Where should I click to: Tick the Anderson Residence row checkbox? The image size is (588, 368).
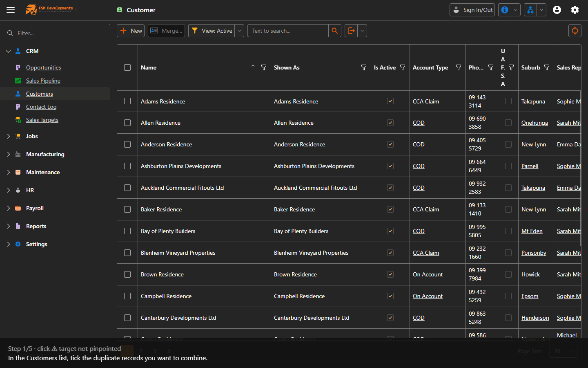click(127, 144)
